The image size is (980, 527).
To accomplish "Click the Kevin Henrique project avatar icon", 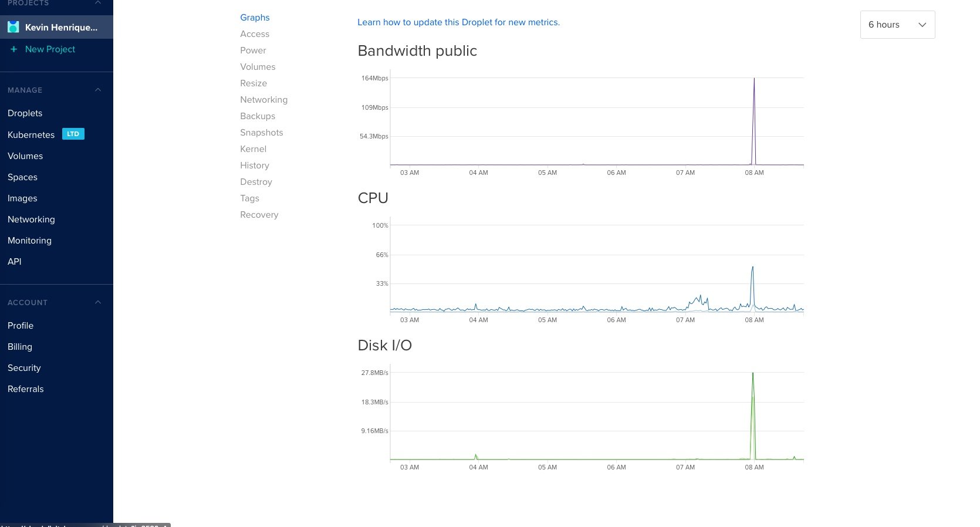I will (13, 27).
